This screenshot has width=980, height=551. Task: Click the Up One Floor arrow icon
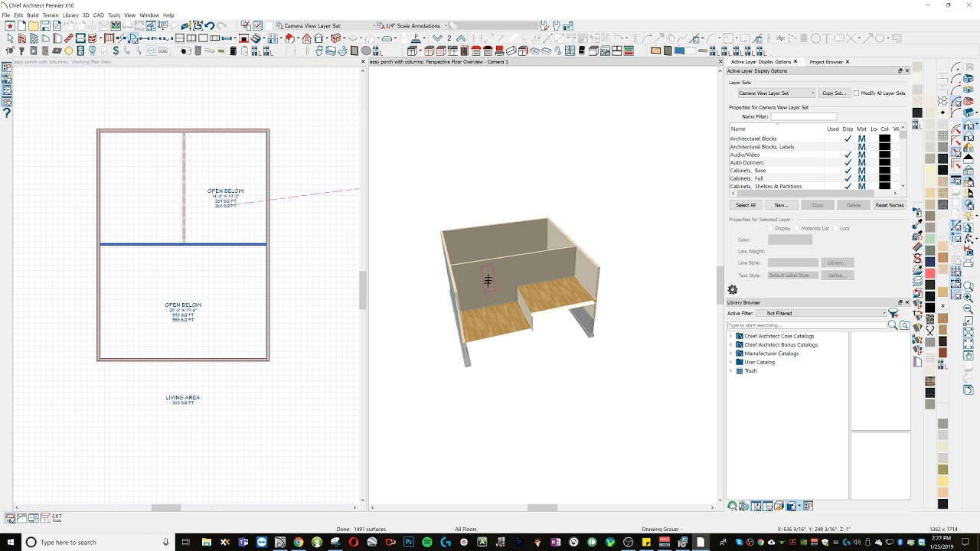461,38
